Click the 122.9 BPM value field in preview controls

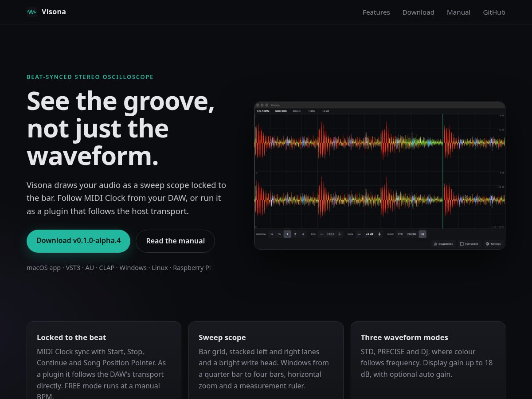pyautogui.click(x=331, y=234)
